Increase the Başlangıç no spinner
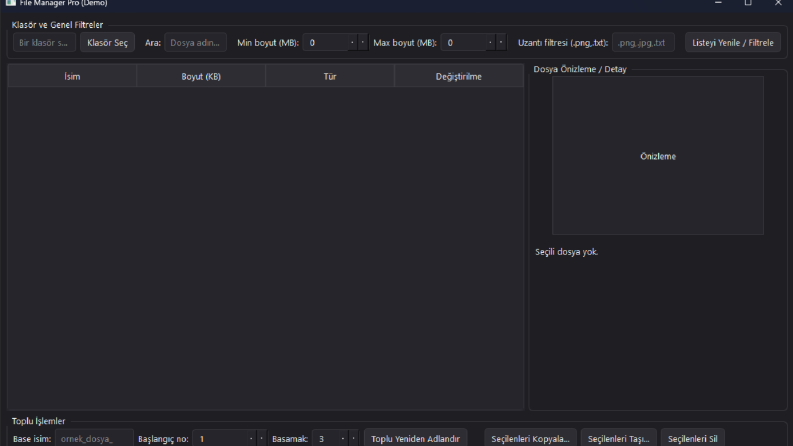 (251, 439)
